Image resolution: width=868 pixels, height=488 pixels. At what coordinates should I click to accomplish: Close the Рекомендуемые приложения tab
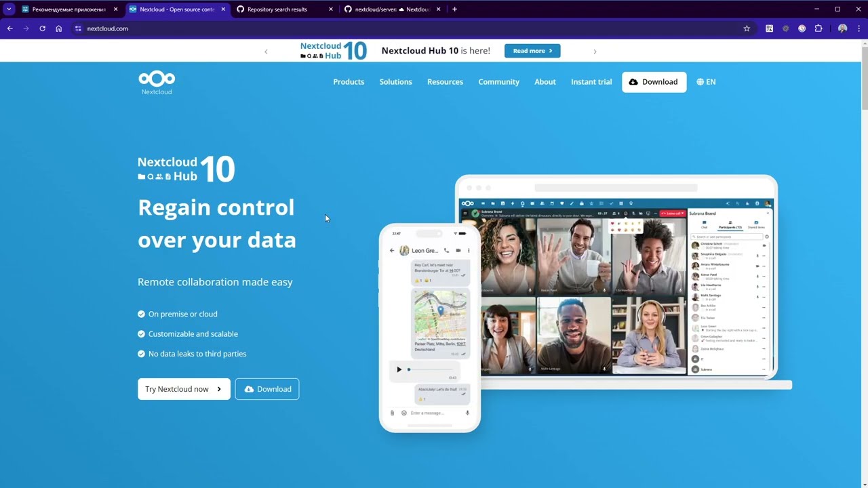pos(115,9)
